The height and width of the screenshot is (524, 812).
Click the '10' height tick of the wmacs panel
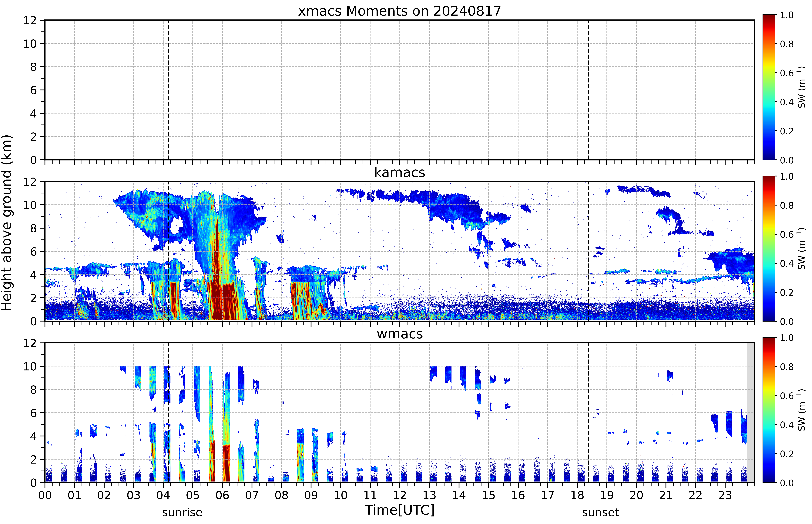pos(30,366)
